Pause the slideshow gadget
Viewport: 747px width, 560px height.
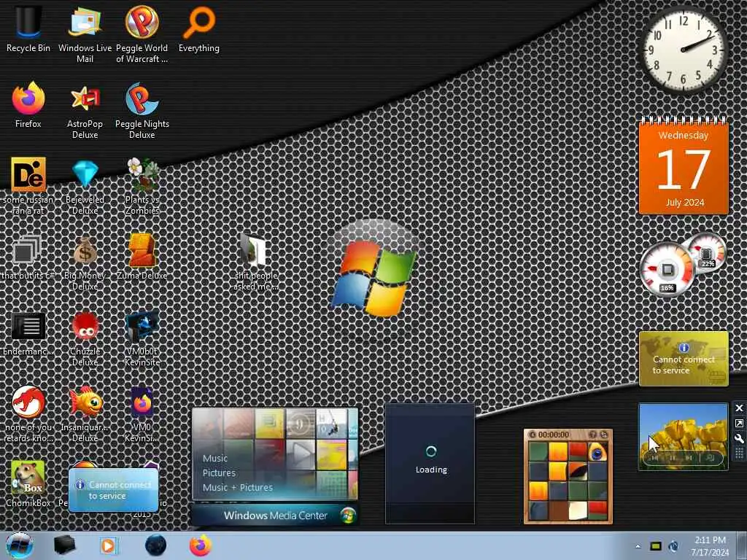(673, 458)
